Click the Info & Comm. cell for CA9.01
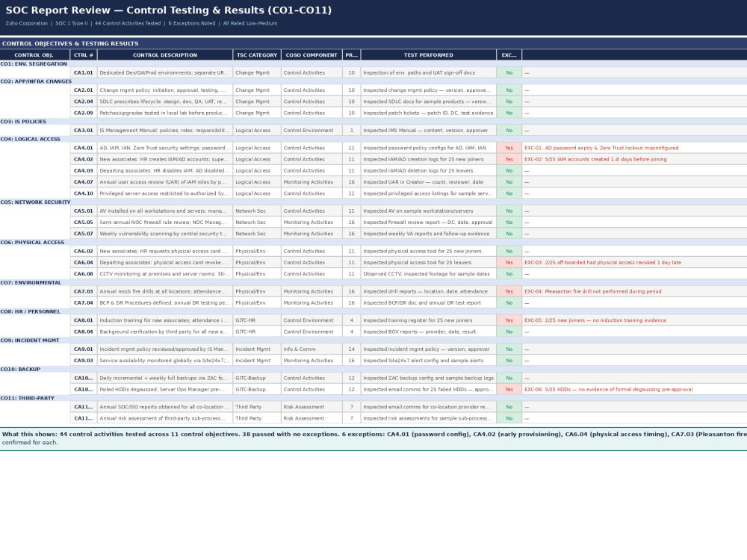 (x=311, y=349)
